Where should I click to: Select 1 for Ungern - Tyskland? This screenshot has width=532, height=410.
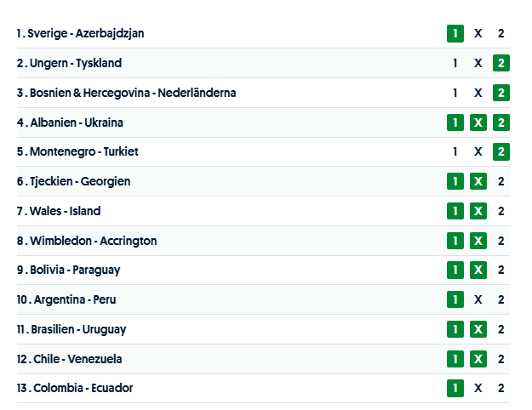[455, 63]
